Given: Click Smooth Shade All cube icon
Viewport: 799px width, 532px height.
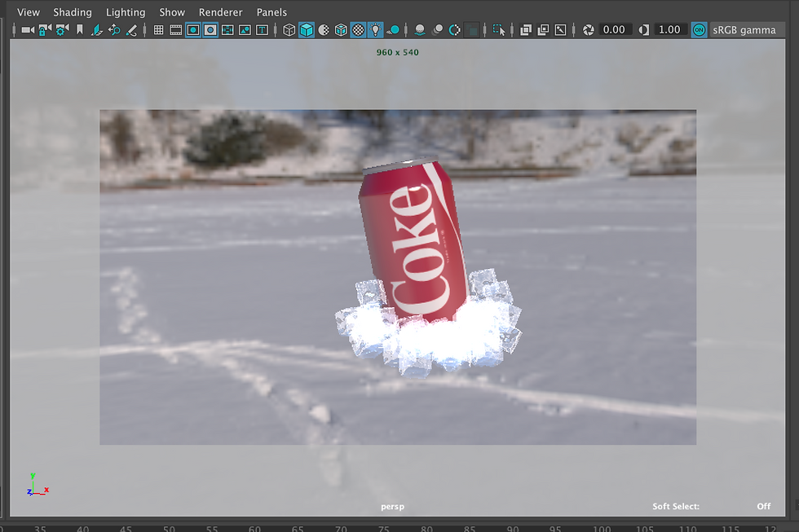Looking at the screenshot, I should click(307, 30).
